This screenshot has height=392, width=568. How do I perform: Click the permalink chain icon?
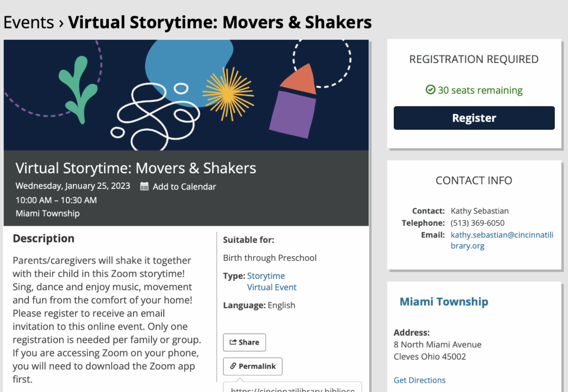(x=233, y=366)
